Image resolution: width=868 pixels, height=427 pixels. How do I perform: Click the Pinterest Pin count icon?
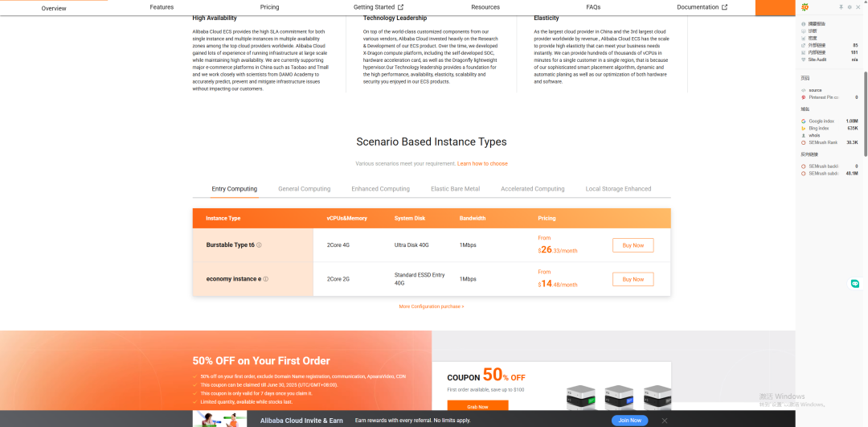804,97
